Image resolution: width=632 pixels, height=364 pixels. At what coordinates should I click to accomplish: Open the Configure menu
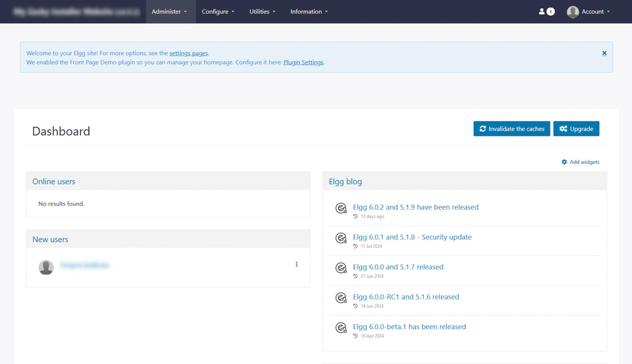coord(217,11)
